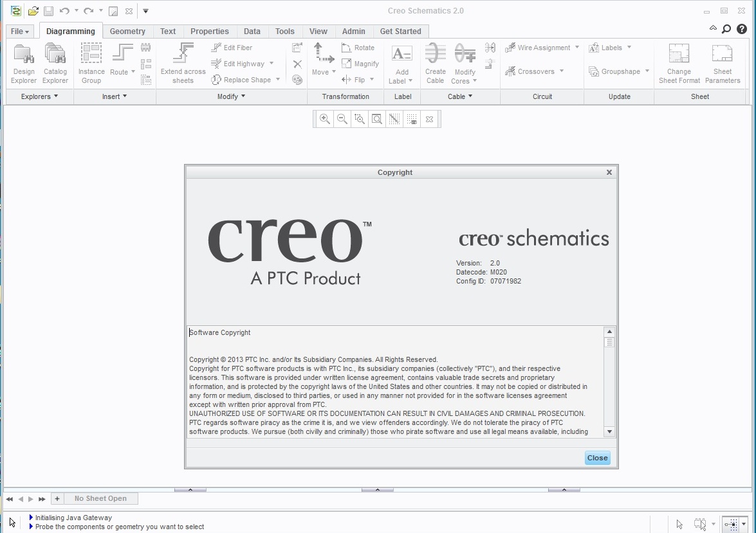Click the save icon in quick access
The width and height of the screenshot is (756, 533).
pyautogui.click(x=48, y=10)
